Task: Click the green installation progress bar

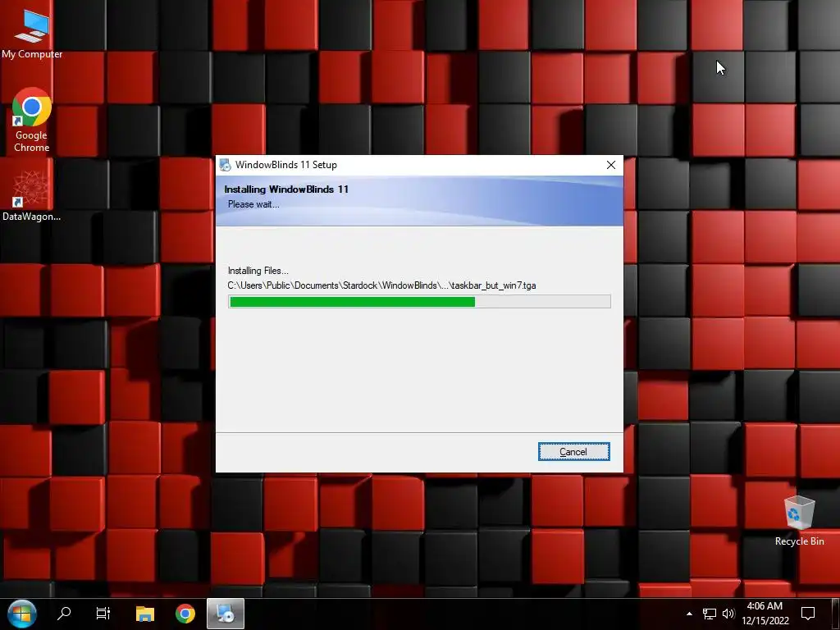Action: point(419,302)
